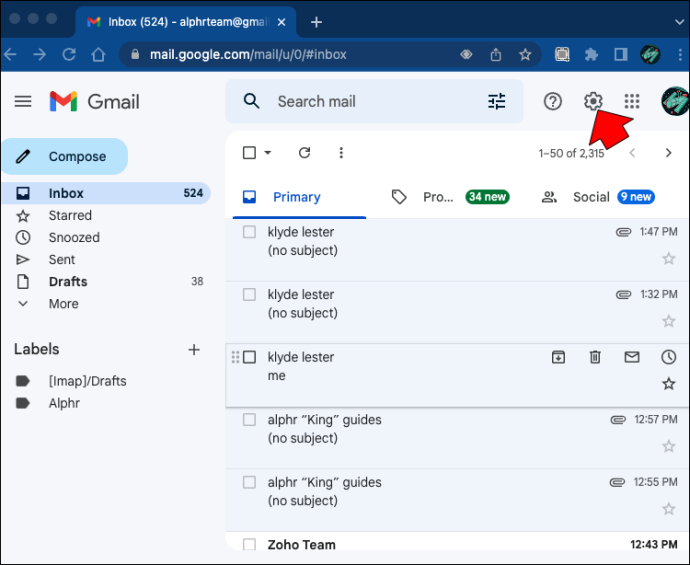Click the search magnifier icon
Viewport: 690px width, 565px height.
(251, 101)
